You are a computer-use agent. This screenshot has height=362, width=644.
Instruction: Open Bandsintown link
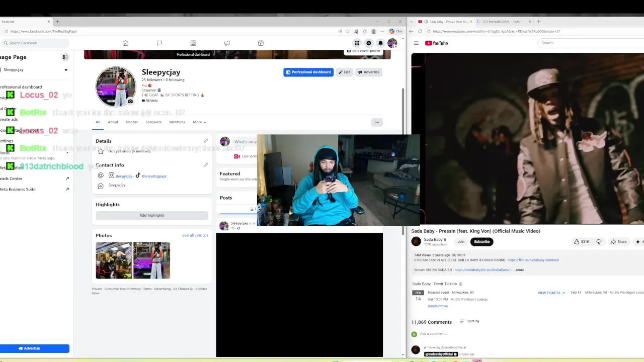(438, 306)
